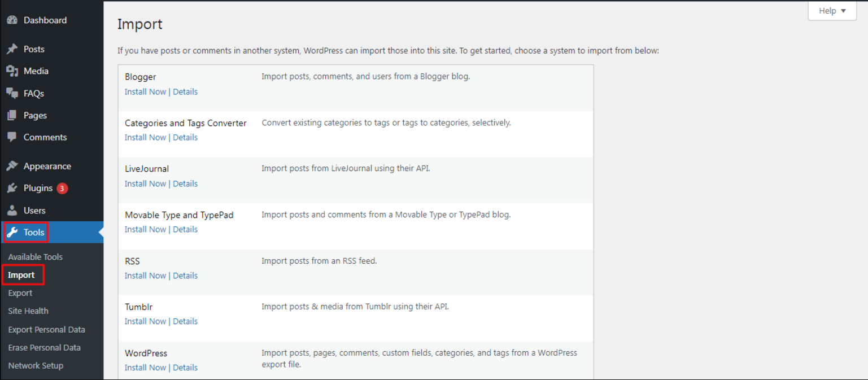Click the Pages icon in sidebar
Viewport: 868px width, 380px height.
[12, 115]
